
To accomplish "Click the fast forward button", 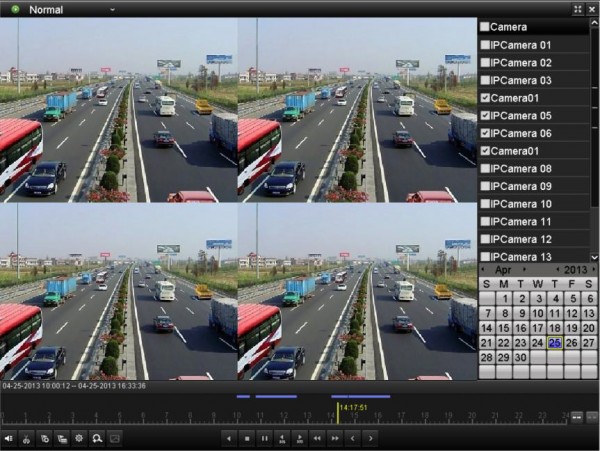I will (x=335, y=438).
